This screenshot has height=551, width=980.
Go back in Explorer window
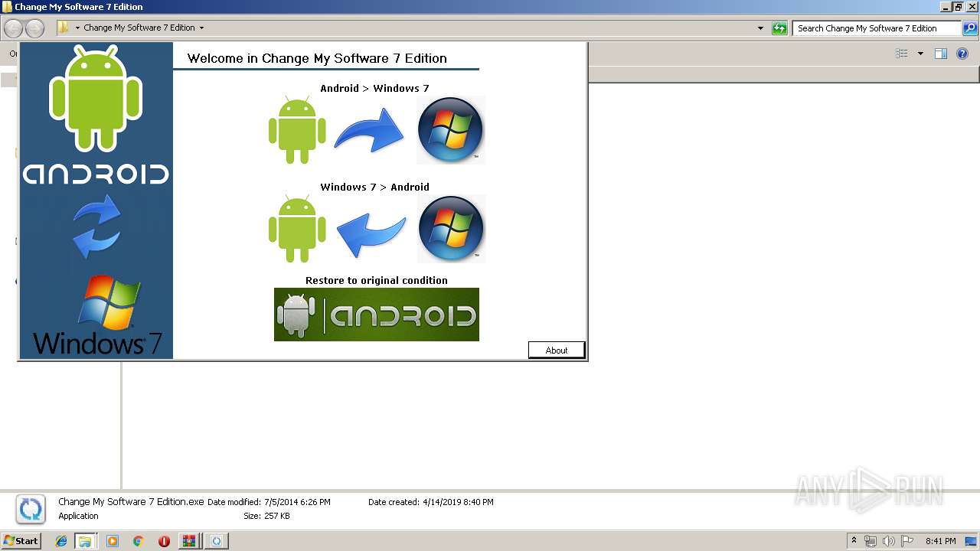coord(13,28)
